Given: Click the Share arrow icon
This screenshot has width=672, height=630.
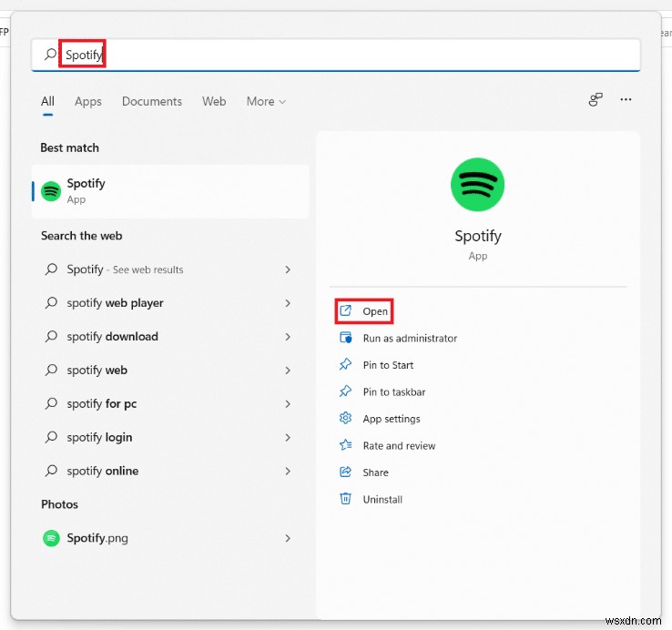Looking at the screenshot, I should [x=345, y=472].
